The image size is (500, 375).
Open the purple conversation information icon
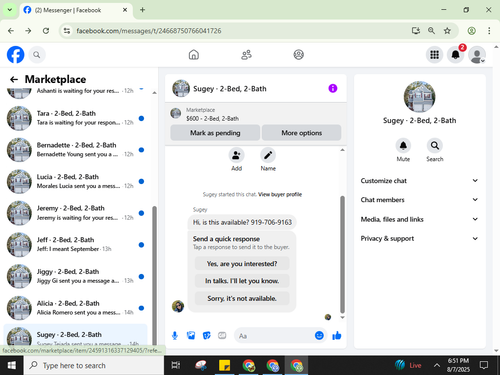(x=333, y=88)
